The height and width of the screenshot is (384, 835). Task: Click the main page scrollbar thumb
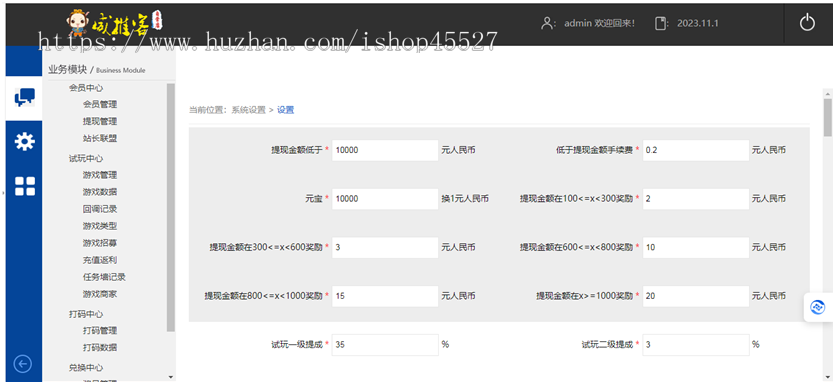(x=828, y=118)
